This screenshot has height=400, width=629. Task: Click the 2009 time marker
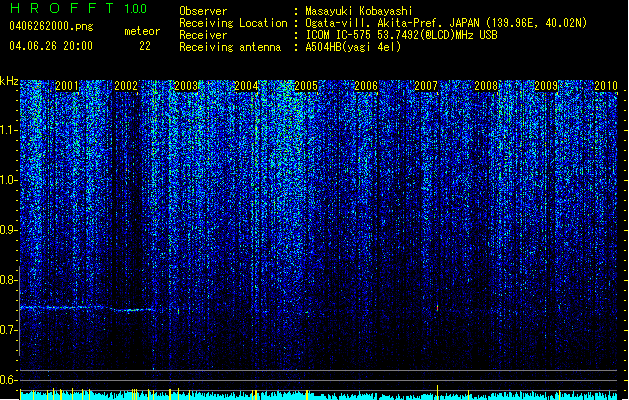pyautogui.click(x=546, y=85)
